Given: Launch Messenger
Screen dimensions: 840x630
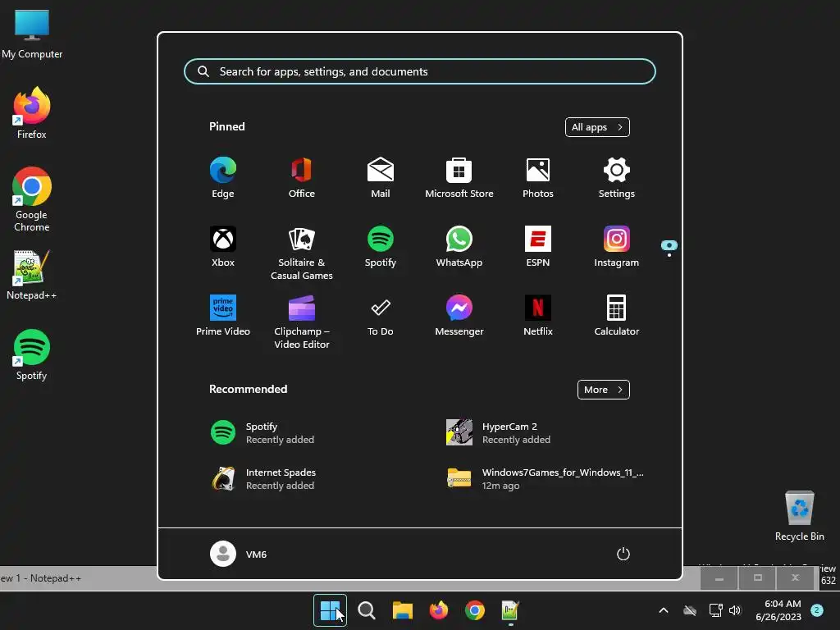Looking at the screenshot, I should coord(459,315).
